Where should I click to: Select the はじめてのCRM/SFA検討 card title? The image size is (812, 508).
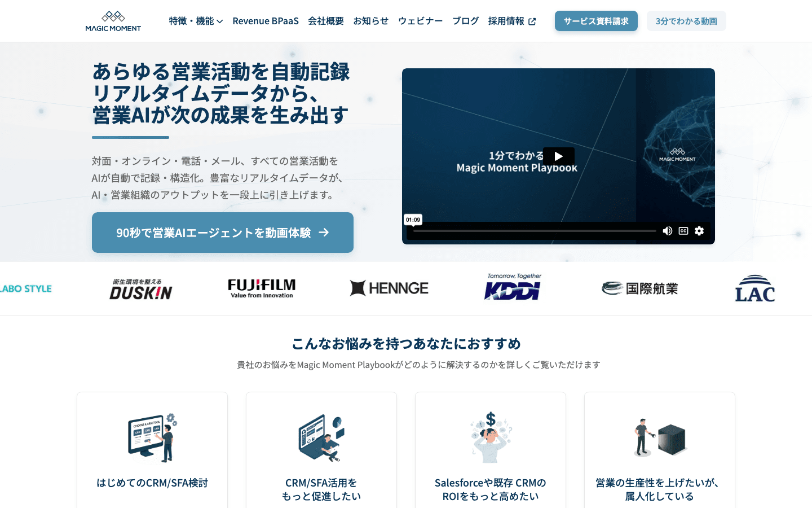tap(152, 483)
